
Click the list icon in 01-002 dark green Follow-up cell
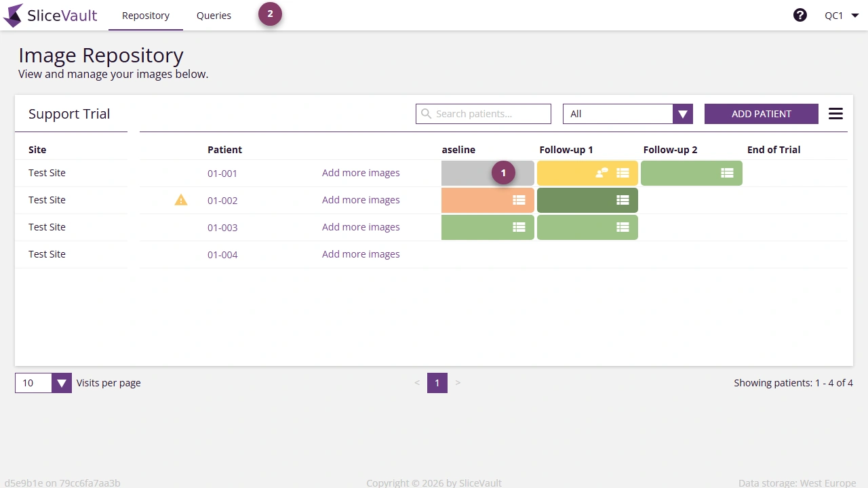(623, 200)
